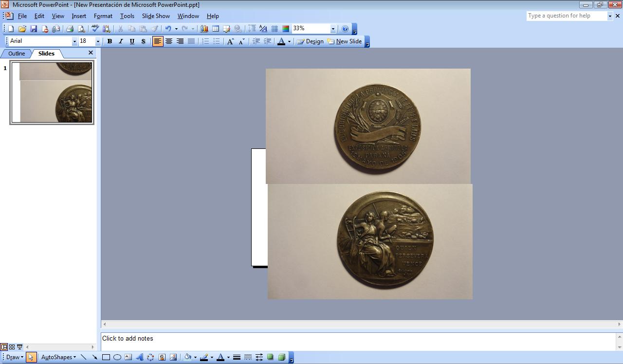Open the Insert Picture tool
This screenshot has height=364, width=623.
tap(173, 357)
